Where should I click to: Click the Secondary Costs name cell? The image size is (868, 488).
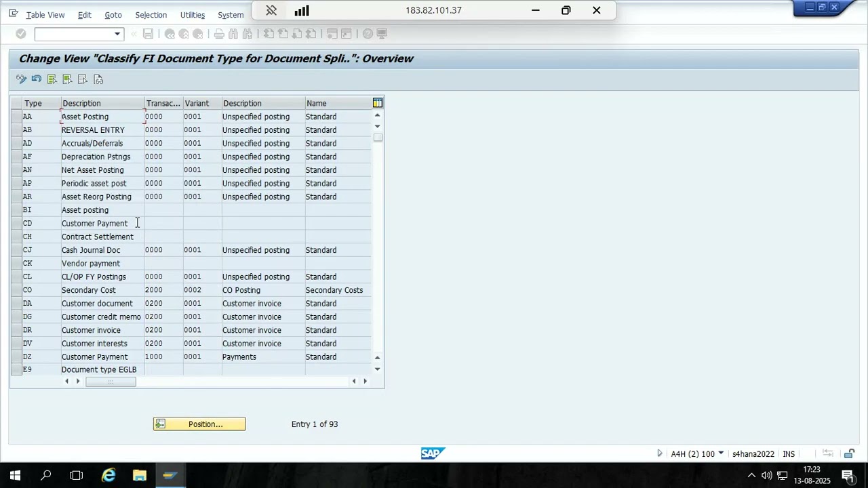click(338, 290)
